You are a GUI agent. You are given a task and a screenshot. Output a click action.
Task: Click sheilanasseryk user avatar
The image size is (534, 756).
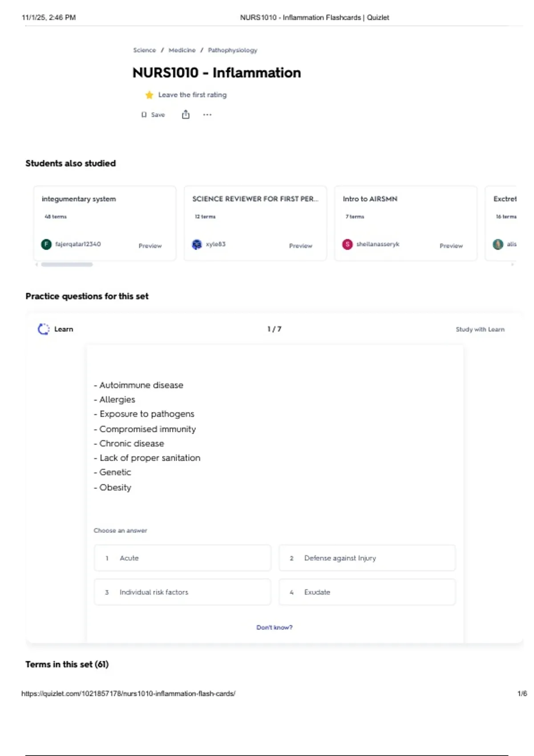pos(347,244)
